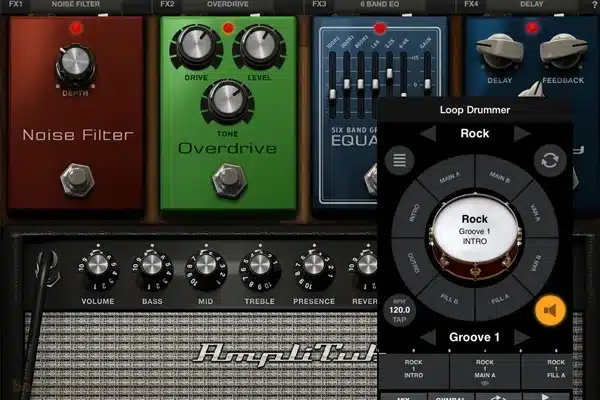Screen dimensions: 600x400
Task: Open the Loop Drummer list menu icon
Action: (x=400, y=159)
